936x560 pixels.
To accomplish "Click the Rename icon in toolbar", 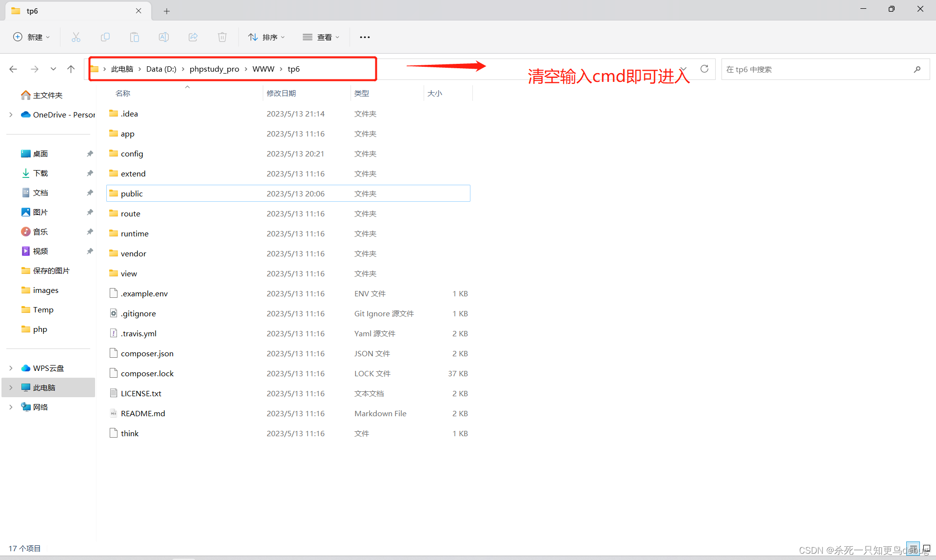I will click(x=164, y=37).
